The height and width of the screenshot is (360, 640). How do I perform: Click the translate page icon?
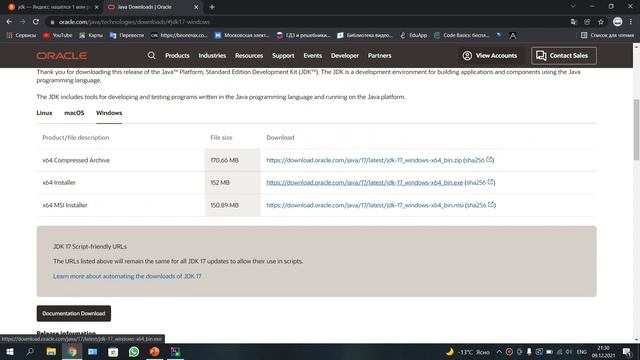click(573, 22)
